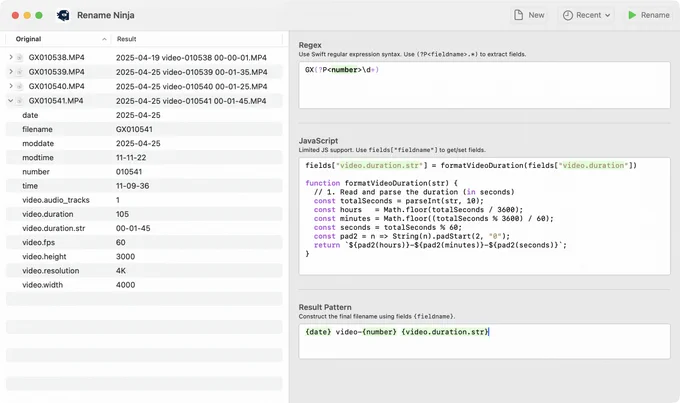Viewport: 680px width, 403px height.
Task: Click into the Result Pattern field
Action: coord(484,341)
